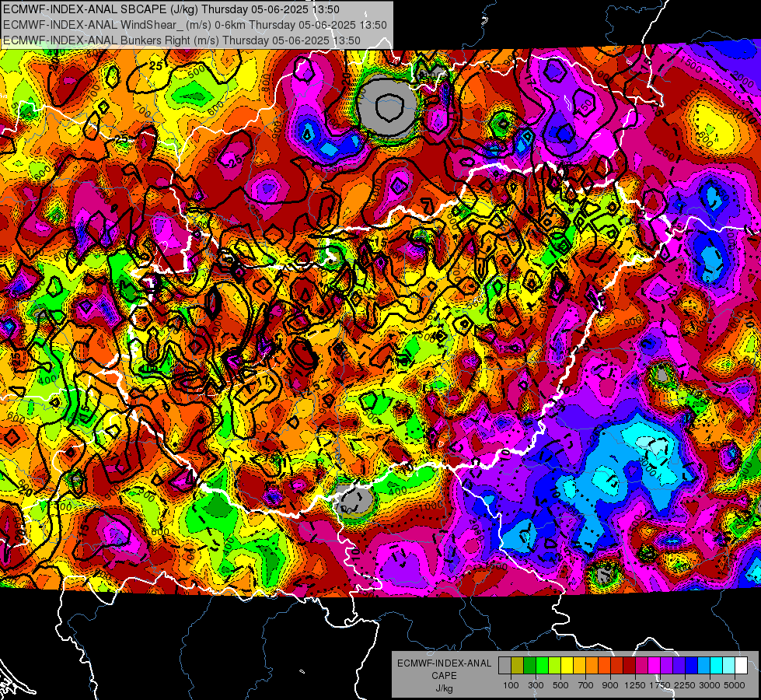Viewport: 761px width, 700px height.
Task: Select the light blue legend swatch before 3000
Action: click(704, 666)
